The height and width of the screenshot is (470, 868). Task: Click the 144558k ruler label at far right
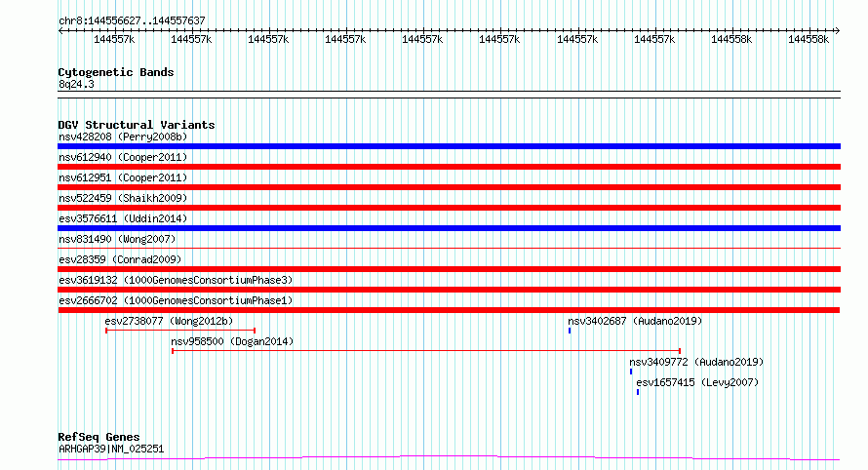pyautogui.click(x=809, y=39)
